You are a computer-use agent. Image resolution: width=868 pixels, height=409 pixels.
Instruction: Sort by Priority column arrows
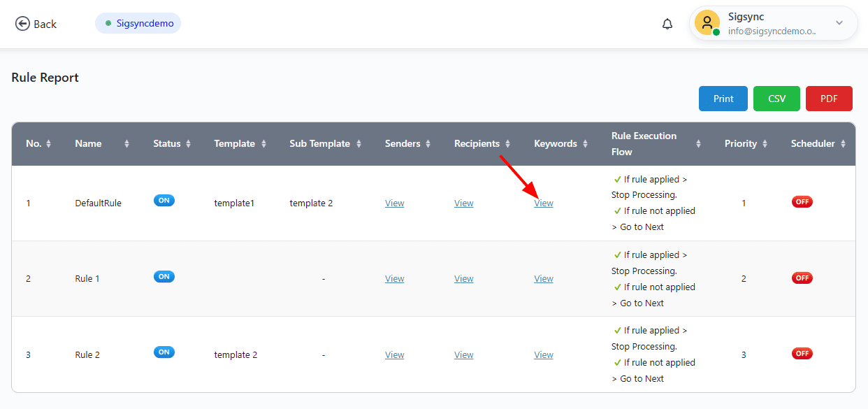pos(765,144)
